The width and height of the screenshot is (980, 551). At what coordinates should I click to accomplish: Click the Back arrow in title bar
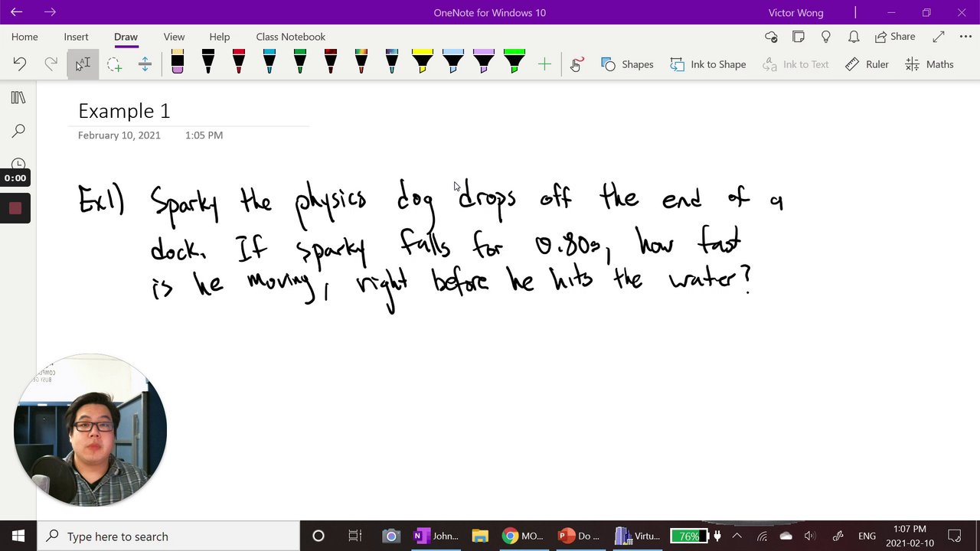tap(16, 12)
